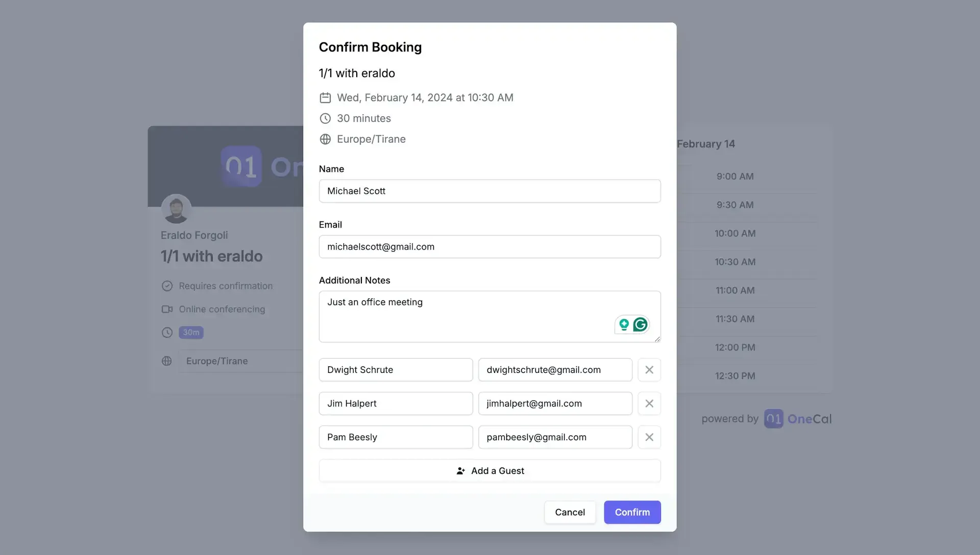Click the video camera icon for Online conferencing
This screenshot has height=555, width=980.
(166, 309)
